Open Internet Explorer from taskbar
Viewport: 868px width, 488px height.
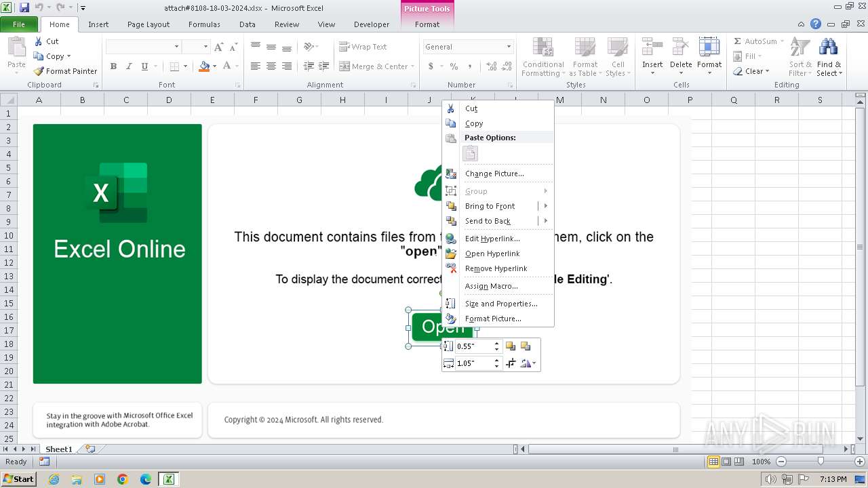point(54,479)
